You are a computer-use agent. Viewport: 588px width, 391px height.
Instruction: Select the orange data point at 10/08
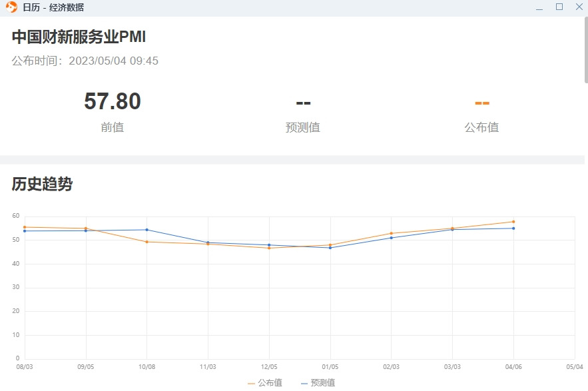[x=147, y=242]
